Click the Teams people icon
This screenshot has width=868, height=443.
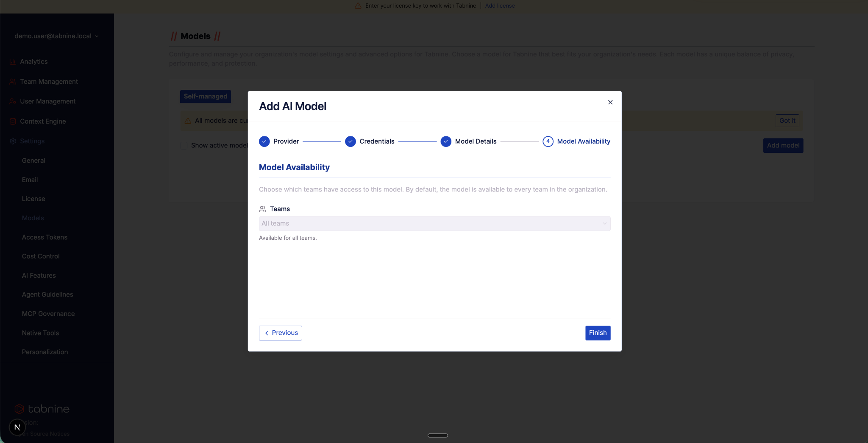point(263,209)
